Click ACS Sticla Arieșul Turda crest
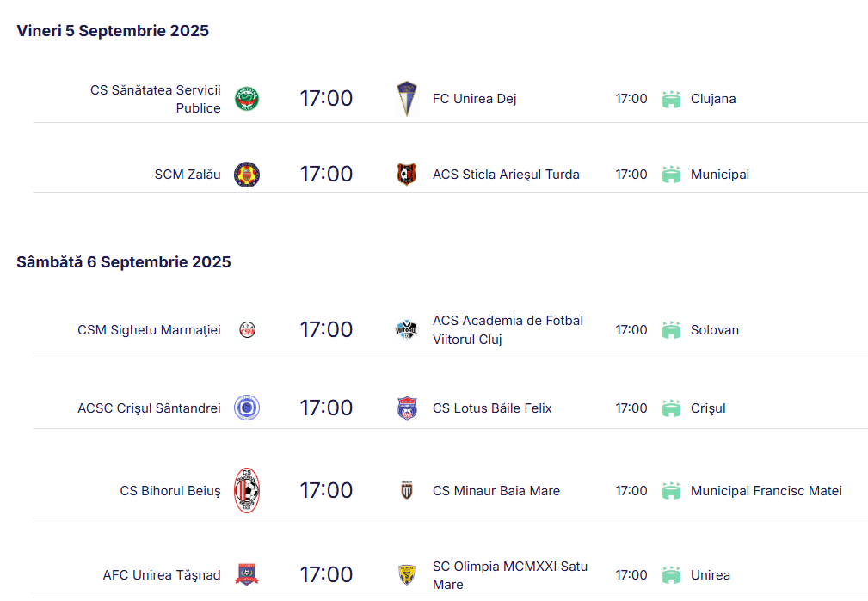 point(407,175)
